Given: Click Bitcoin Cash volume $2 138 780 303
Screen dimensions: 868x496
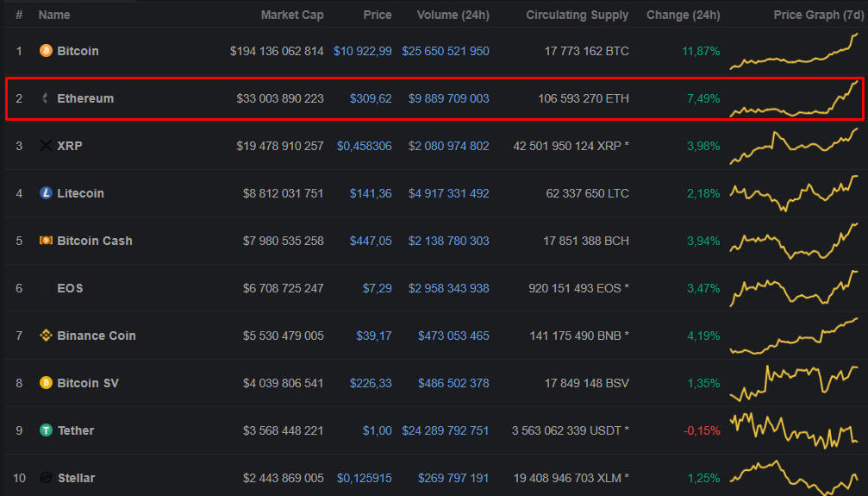Looking at the screenshot, I should (x=449, y=241).
